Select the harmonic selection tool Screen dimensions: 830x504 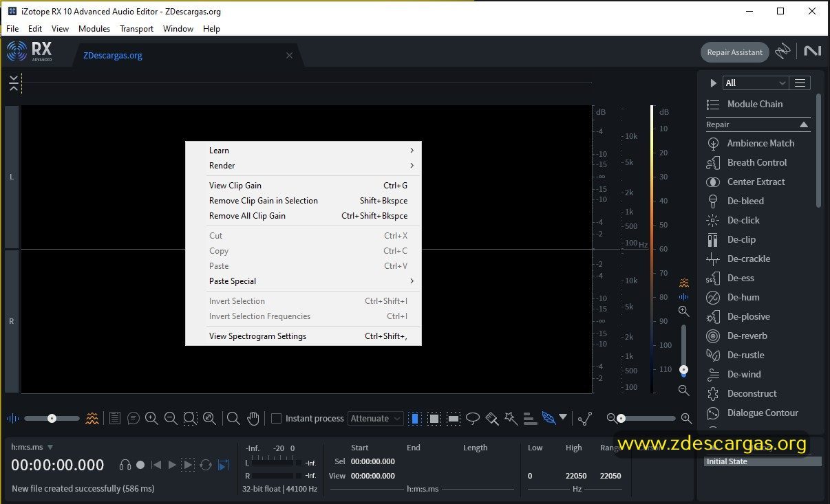tap(530, 418)
